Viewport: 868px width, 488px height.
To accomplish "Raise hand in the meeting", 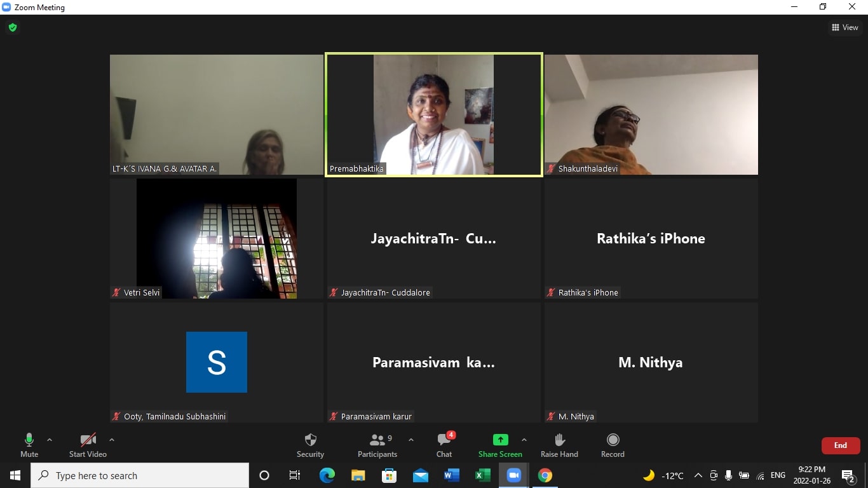I will click(559, 445).
